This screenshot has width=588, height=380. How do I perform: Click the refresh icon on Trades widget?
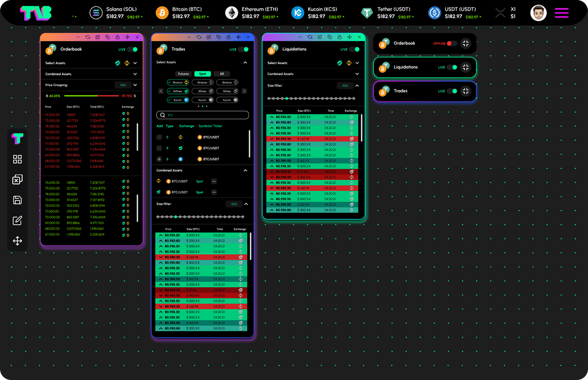(199, 37)
